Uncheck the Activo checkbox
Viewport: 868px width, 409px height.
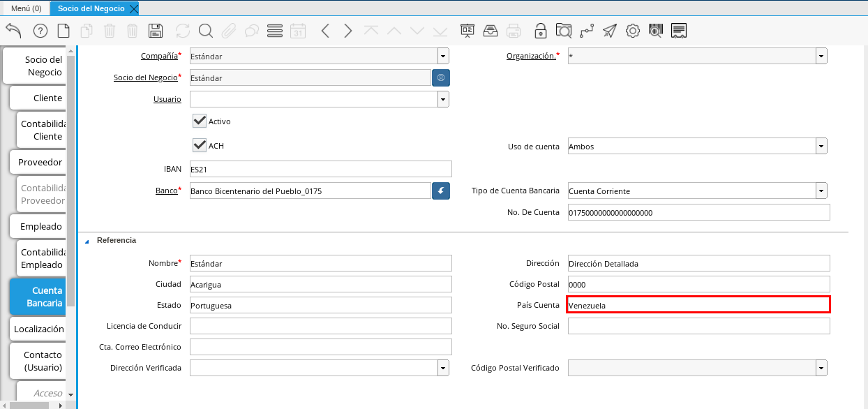tap(200, 121)
